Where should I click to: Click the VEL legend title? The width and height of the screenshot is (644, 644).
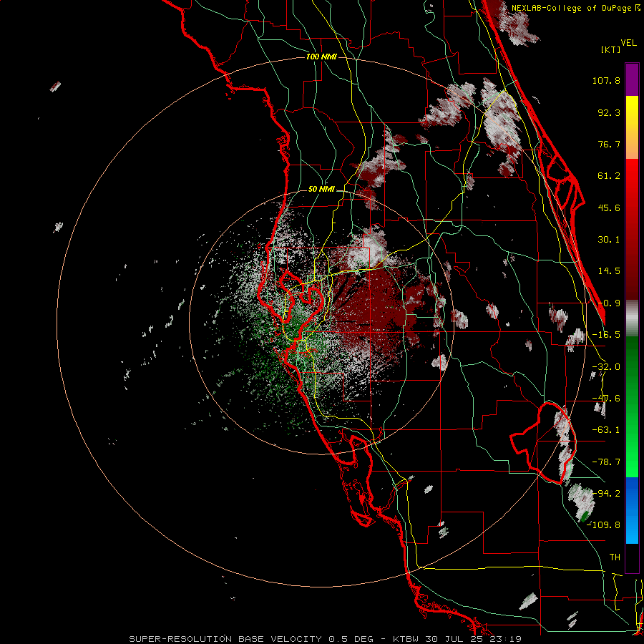628,43
